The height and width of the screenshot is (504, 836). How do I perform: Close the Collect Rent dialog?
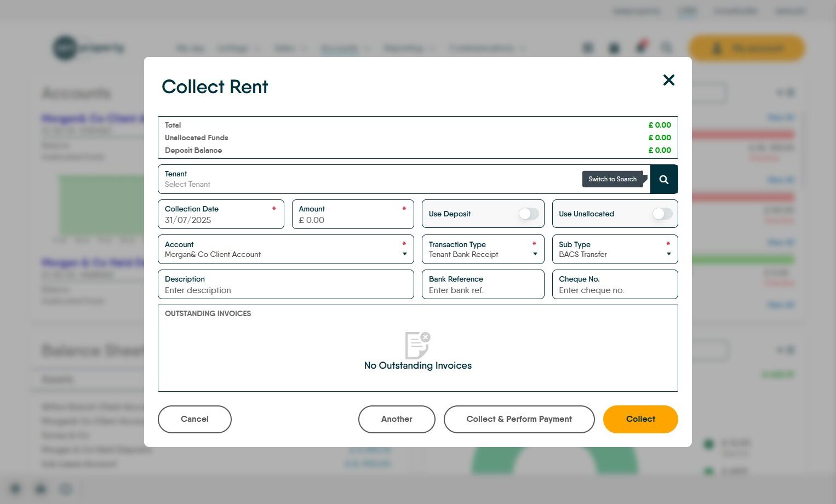pos(668,80)
